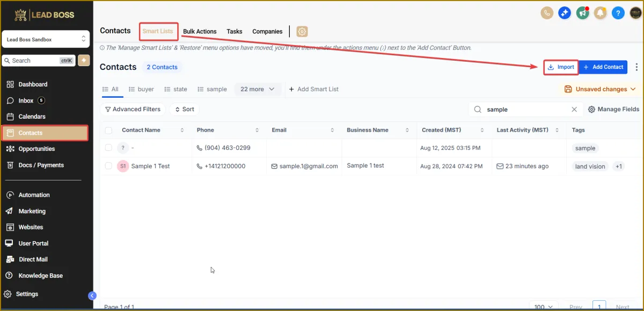The width and height of the screenshot is (644, 311).
Task: Collapse the sidebar with the blue arrow
Action: pos(92,295)
